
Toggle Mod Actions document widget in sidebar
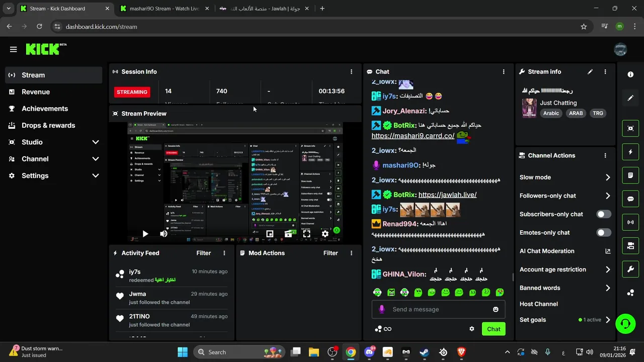[x=630, y=175]
